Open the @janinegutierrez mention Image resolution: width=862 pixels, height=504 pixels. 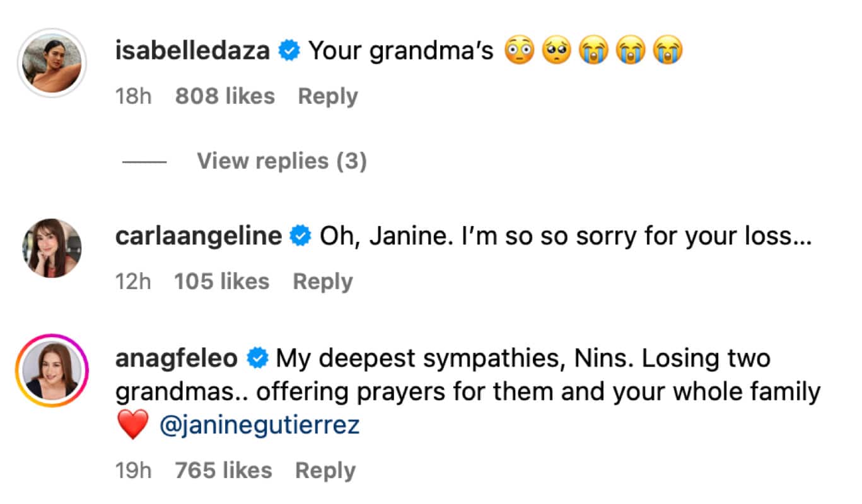pyautogui.click(x=260, y=425)
